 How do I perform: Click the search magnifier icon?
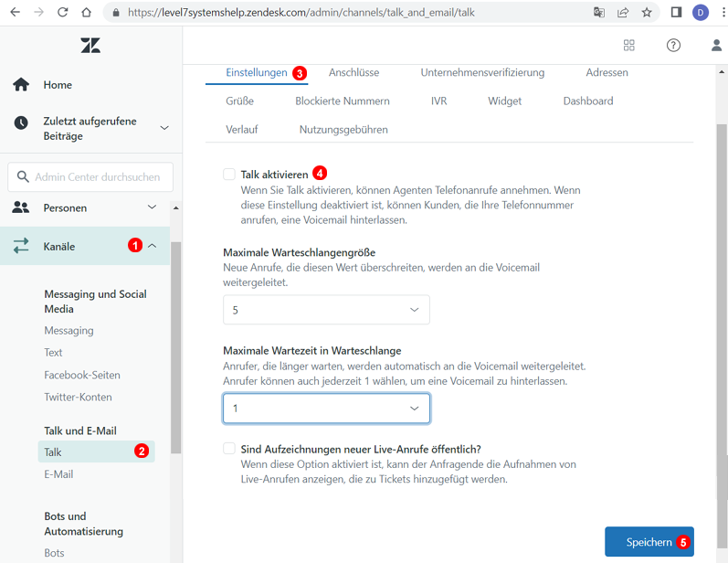tap(23, 176)
